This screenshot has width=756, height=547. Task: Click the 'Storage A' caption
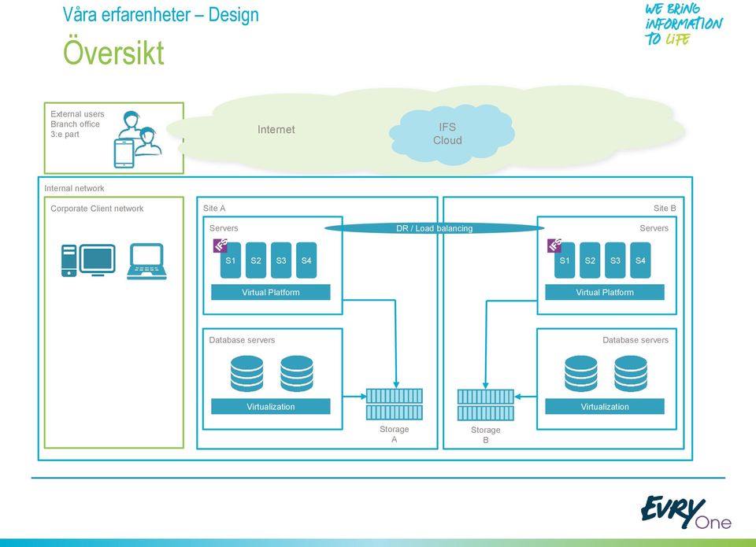(395, 434)
